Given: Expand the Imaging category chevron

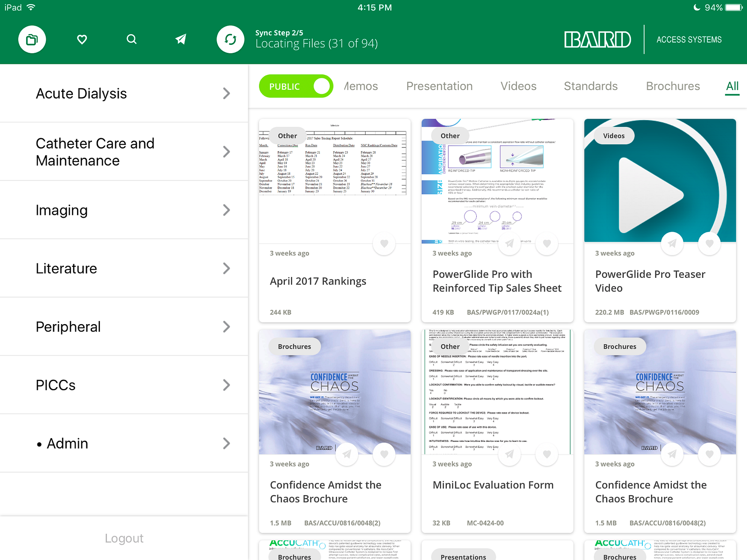Looking at the screenshot, I should coord(226,210).
